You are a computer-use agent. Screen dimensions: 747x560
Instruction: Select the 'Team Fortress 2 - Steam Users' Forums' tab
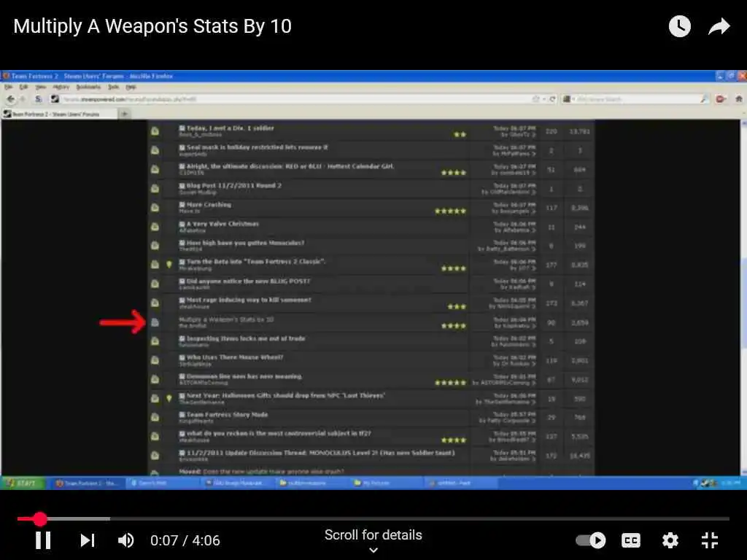(x=59, y=114)
